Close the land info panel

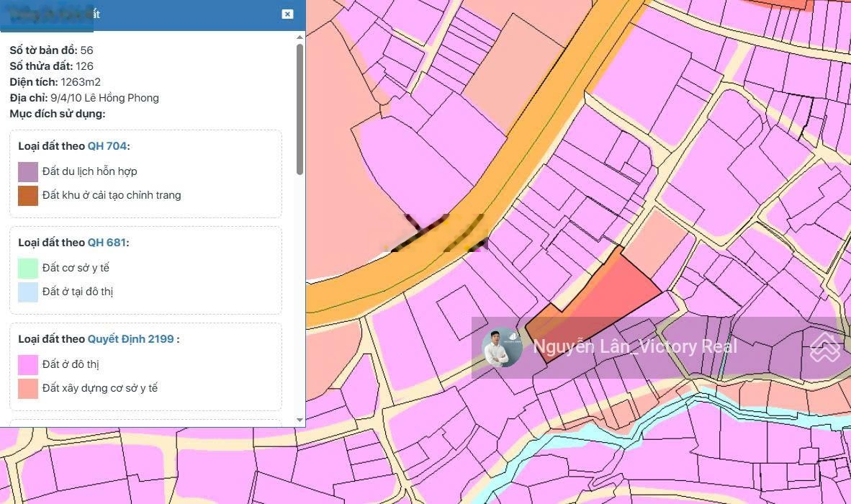tap(288, 14)
